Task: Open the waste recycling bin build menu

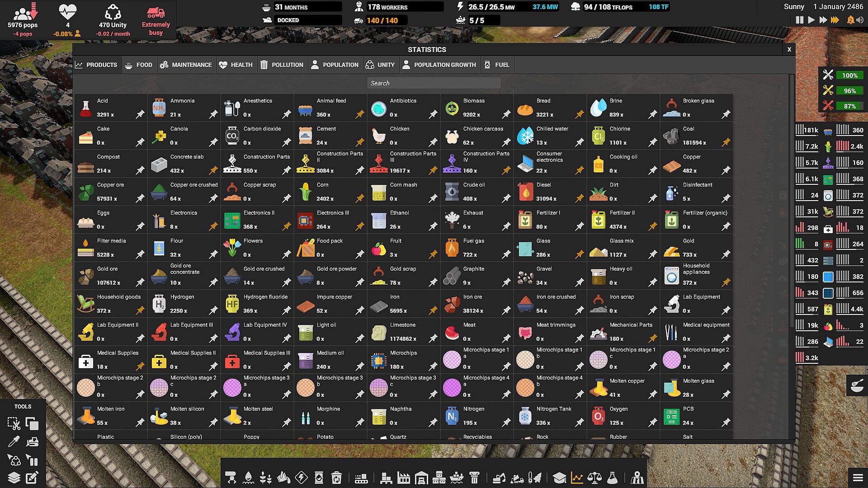Action: point(336,478)
